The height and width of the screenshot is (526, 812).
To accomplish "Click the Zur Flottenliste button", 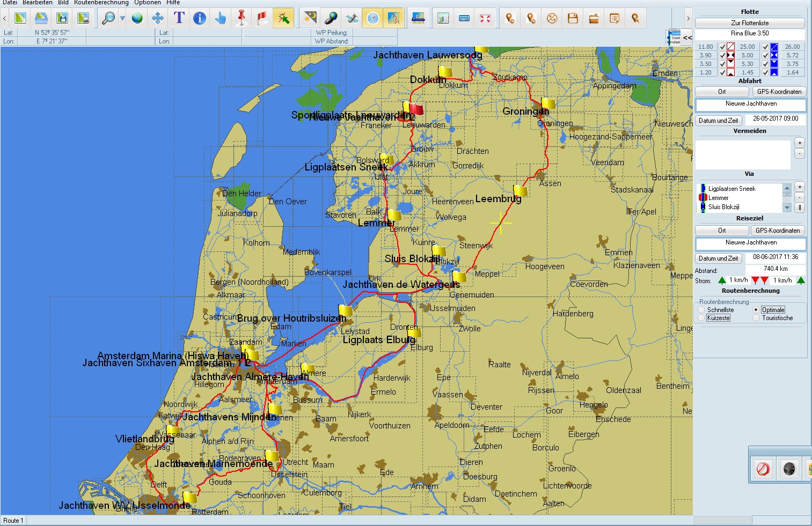I will (750, 23).
